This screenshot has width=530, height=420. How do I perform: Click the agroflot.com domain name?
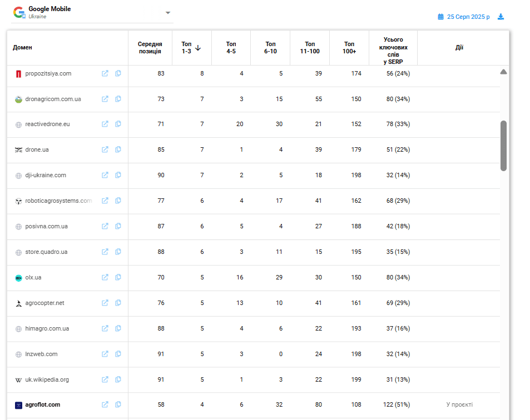click(43, 404)
